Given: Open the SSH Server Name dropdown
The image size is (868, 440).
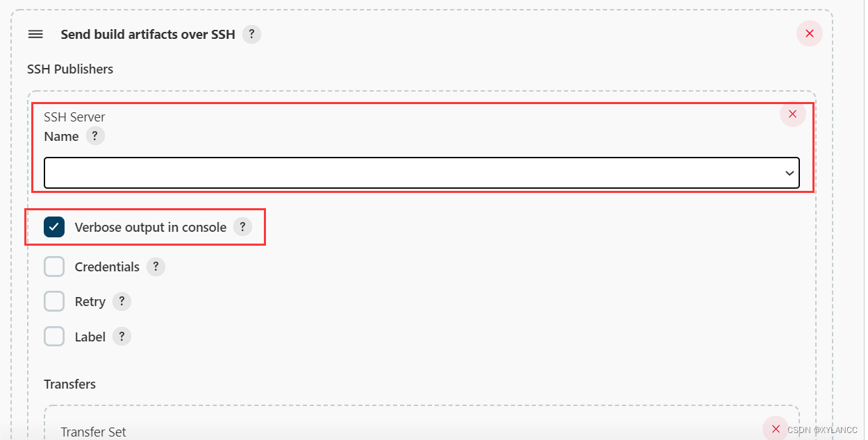Looking at the screenshot, I should pyautogui.click(x=421, y=173).
